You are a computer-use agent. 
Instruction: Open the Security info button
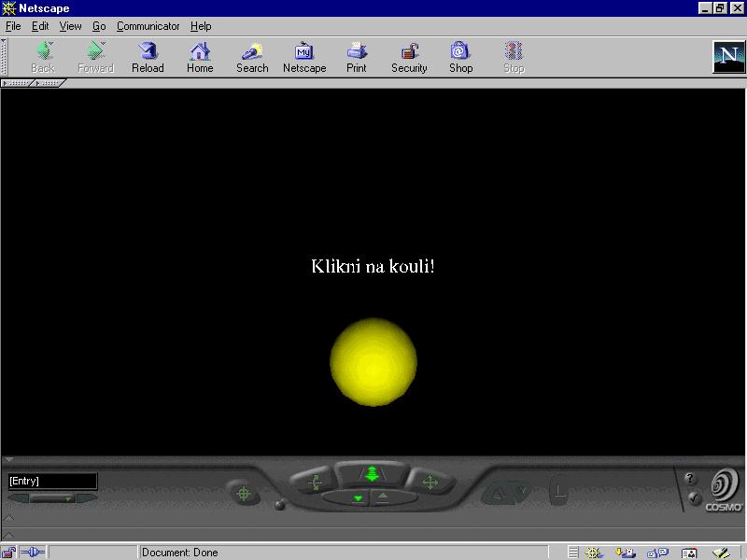click(409, 57)
